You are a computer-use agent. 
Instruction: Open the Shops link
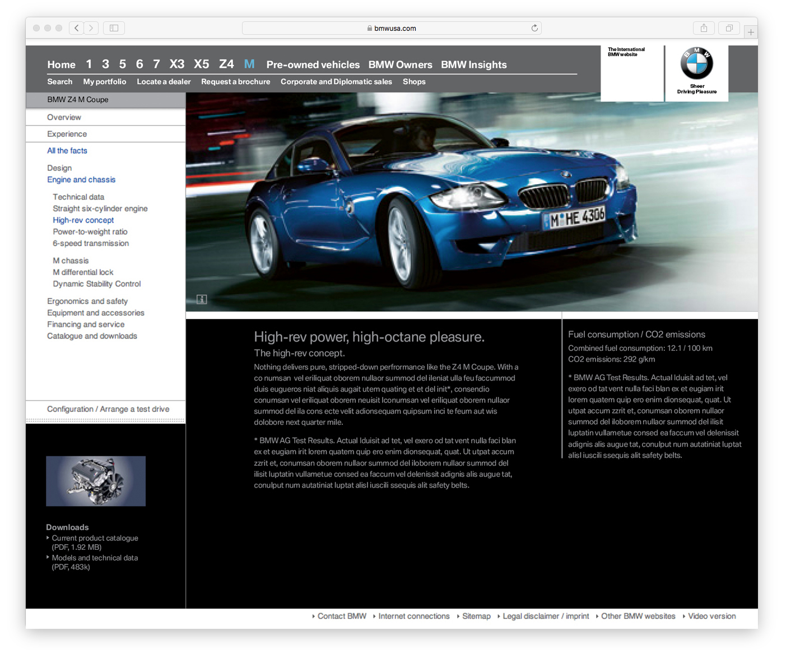pyautogui.click(x=414, y=82)
